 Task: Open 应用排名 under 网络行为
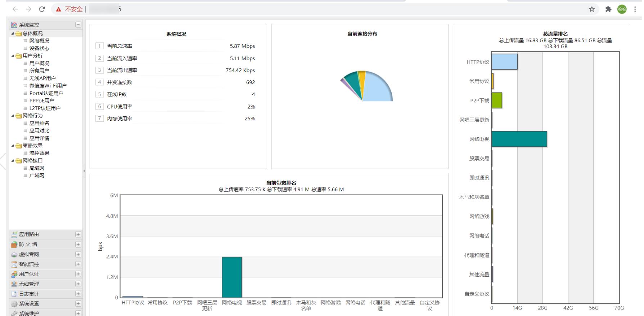point(39,123)
